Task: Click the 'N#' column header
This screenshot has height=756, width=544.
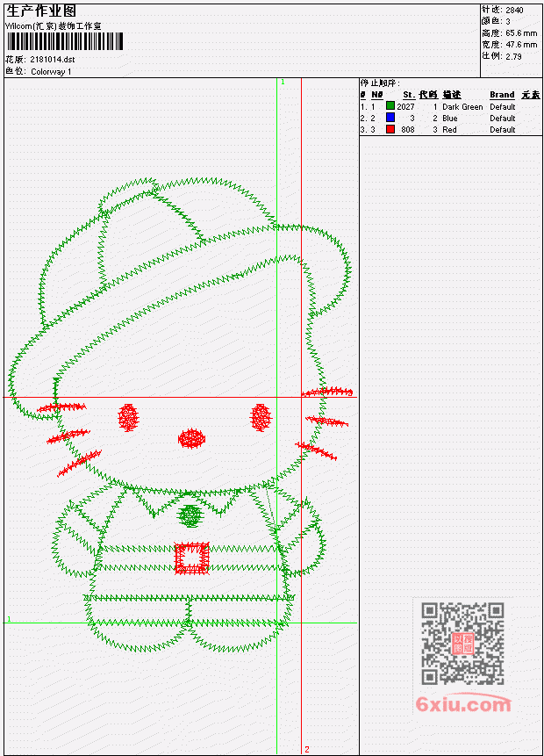Action: (376, 95)
